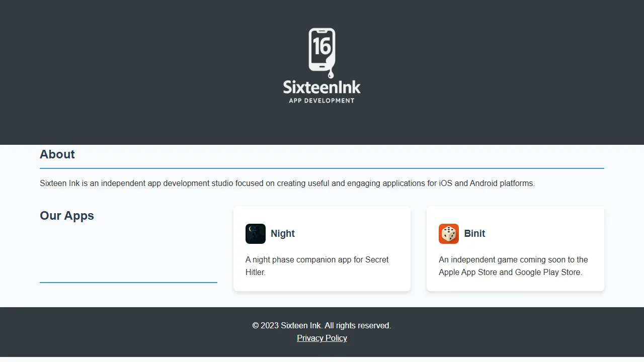Open the Night app icon
The width and height of the screenshot is (644, 362).
(255, 233)
